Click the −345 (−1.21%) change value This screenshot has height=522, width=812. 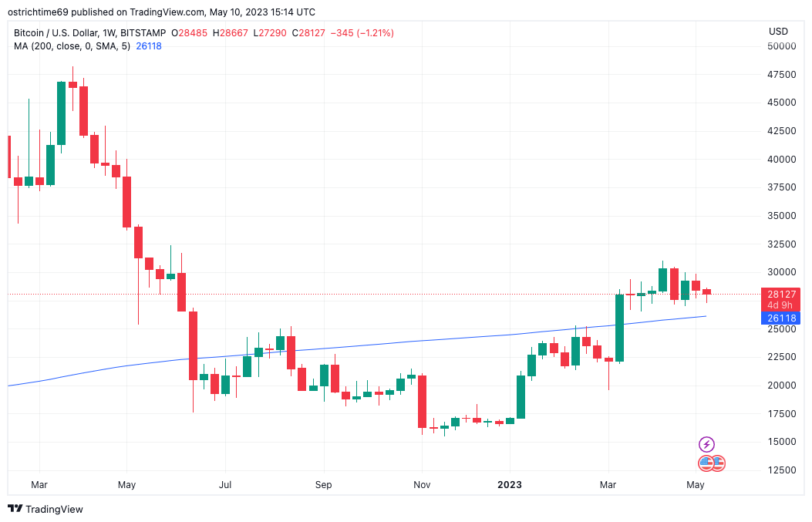click(x=363, y=33)
